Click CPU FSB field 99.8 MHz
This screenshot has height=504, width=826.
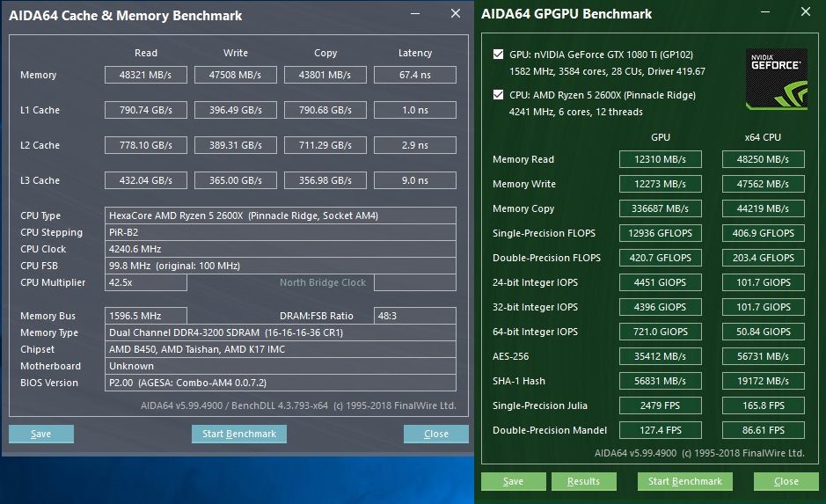pyautogui.click(x=281, y=266)
